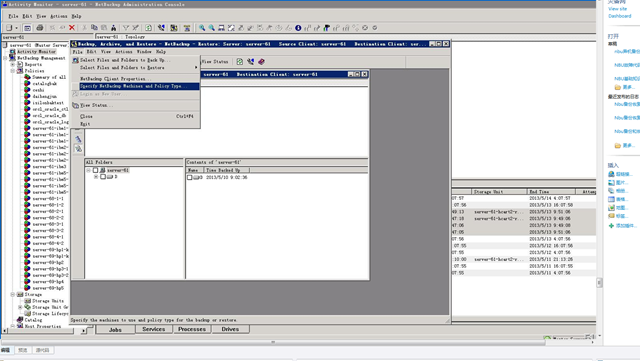Choose Specify NetBackup Machines and Policy Type
The width and height of the screenshot is (640, 361).
136,86
